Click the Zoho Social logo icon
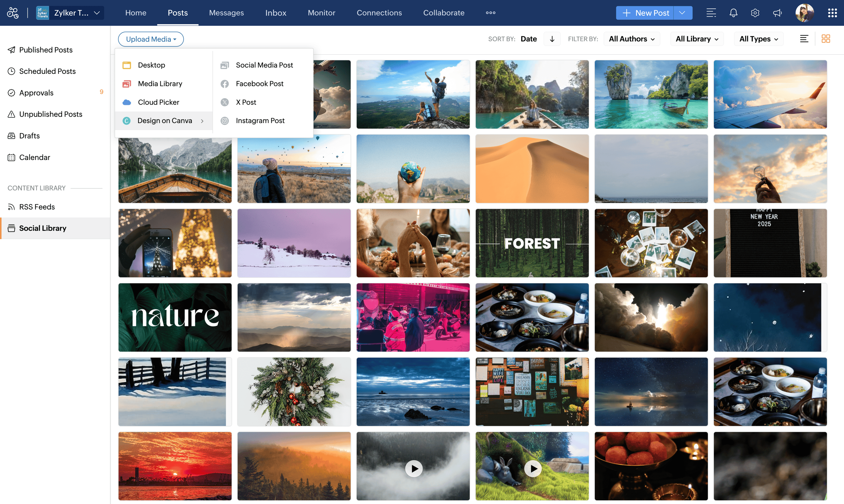 point(13,13)
